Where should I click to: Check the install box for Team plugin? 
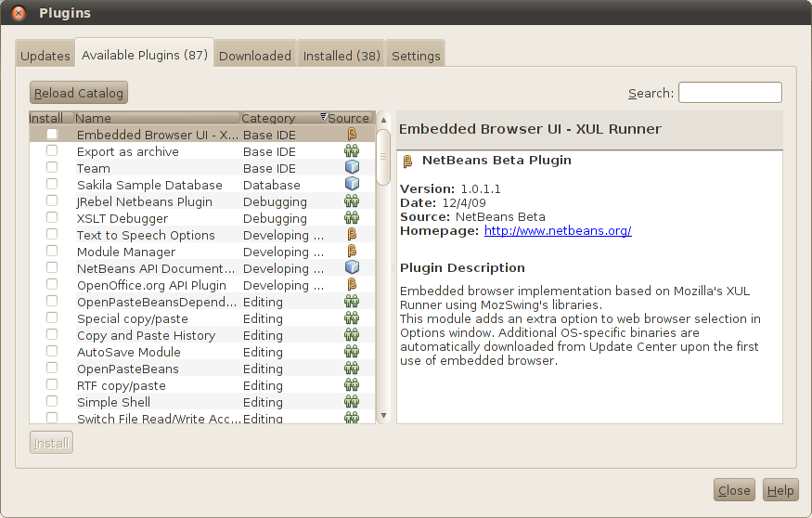tap(52, 168)
